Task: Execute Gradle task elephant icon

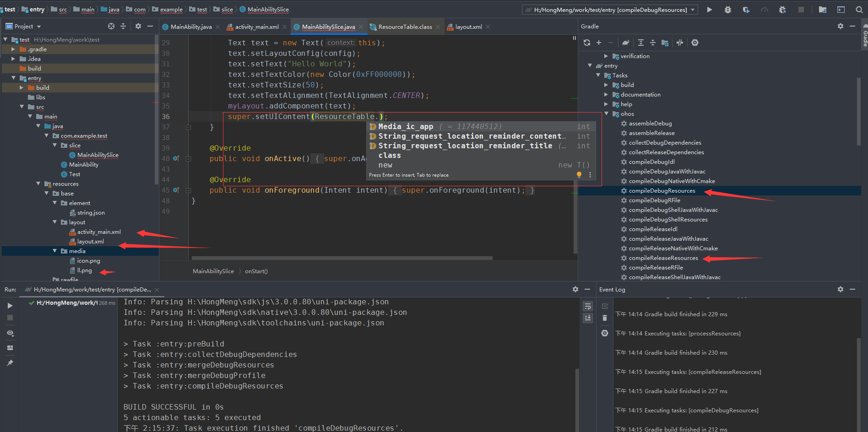Action: pos(626,43)
